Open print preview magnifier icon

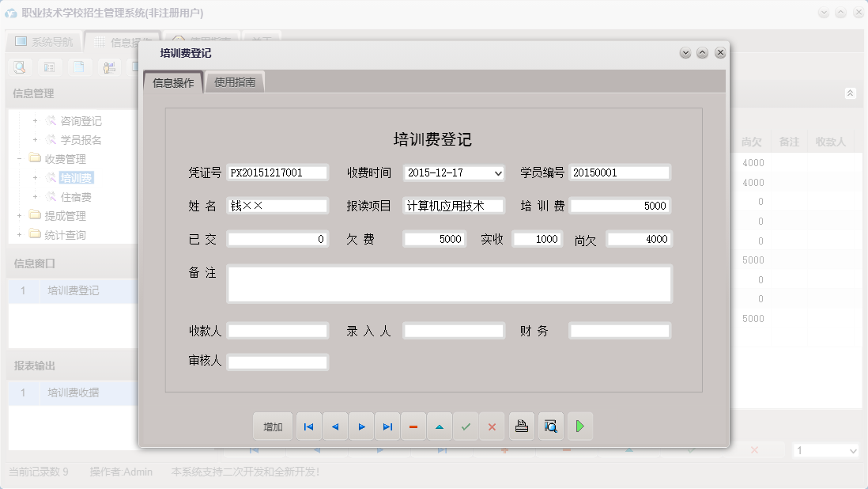pos(551,426)
